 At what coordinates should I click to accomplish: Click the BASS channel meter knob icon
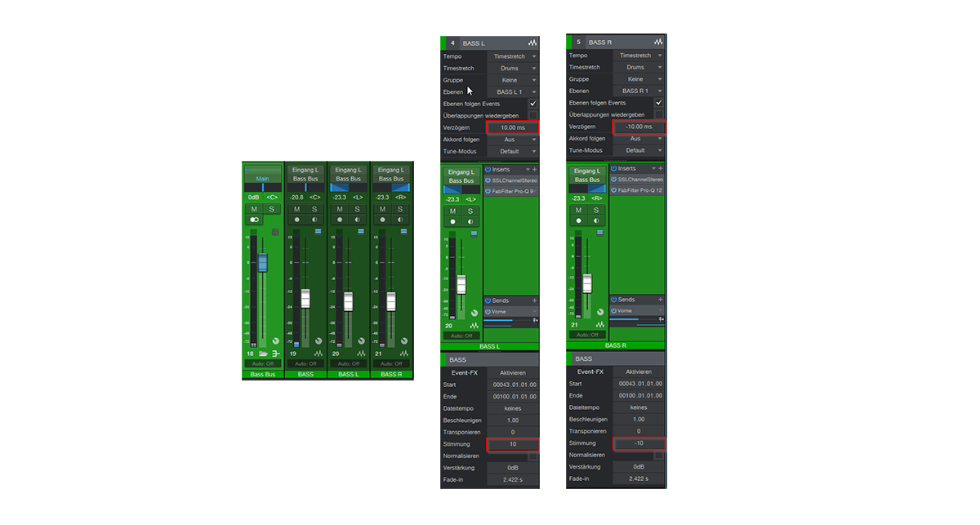[x=318, y=340]
